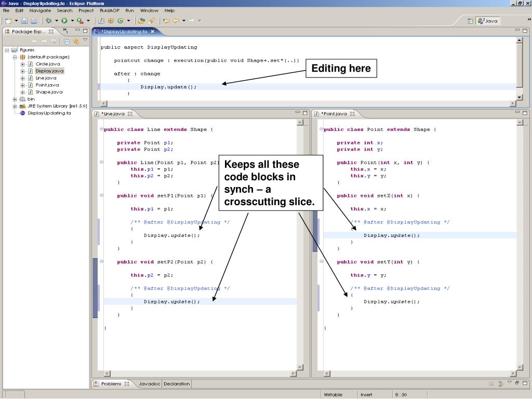This screenshot has height=399, width=532.
Task: Open the Debug dropdown arrow
Action: pyautogui.click(x=56, y=21)
